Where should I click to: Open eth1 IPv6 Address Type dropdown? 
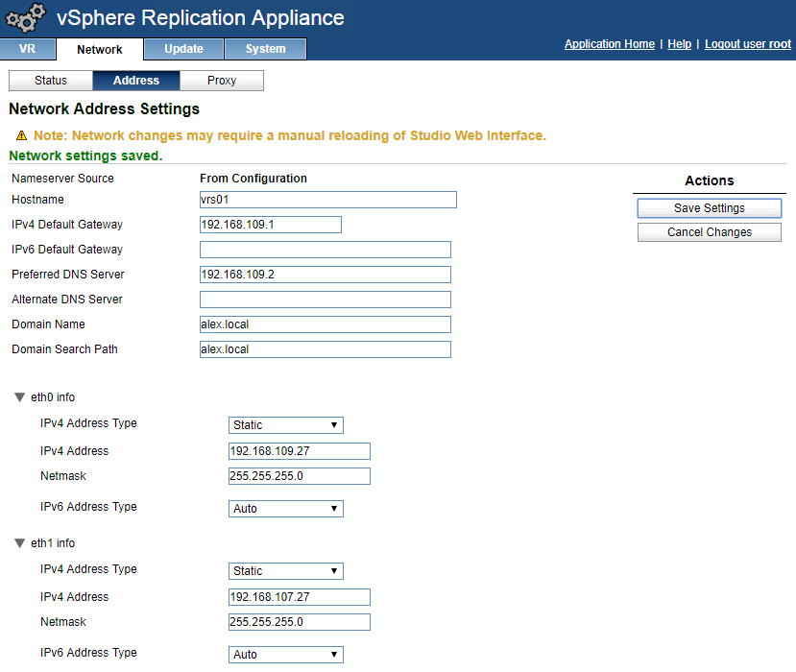[286, 655]
